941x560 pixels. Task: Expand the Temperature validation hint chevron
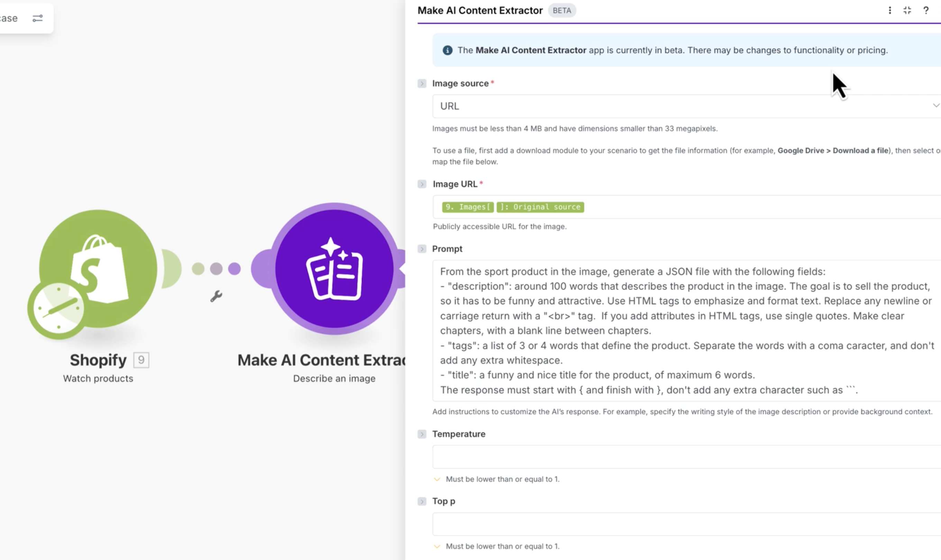click(x=437, y=479)
